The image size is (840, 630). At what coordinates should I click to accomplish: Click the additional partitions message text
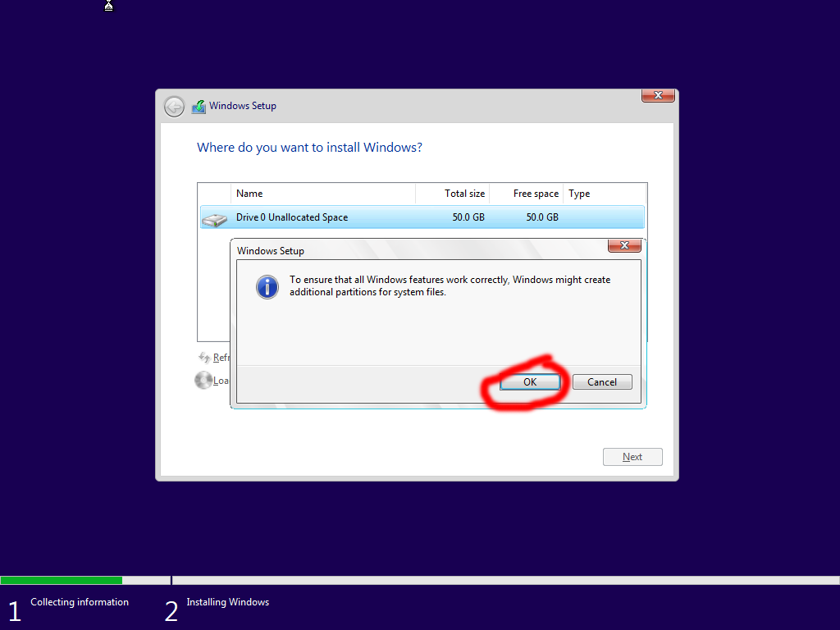point(450,285)
